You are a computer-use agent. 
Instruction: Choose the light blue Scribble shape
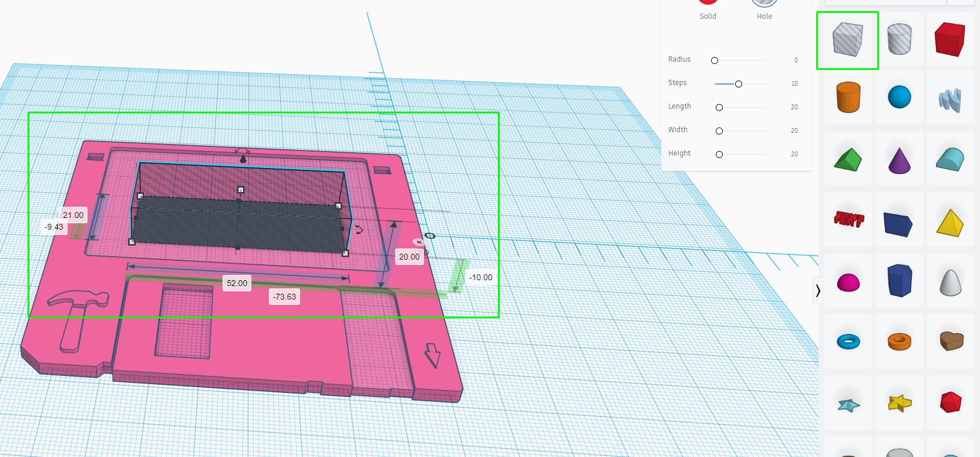point(950,100)
